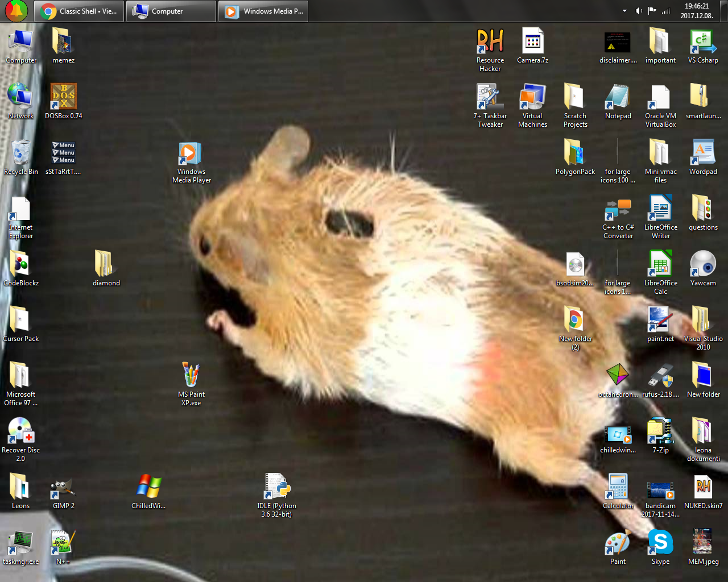Select the Oracle VM VirtualBox icon
This screenshot has width=728, height=582.
[x=660, y=97]
